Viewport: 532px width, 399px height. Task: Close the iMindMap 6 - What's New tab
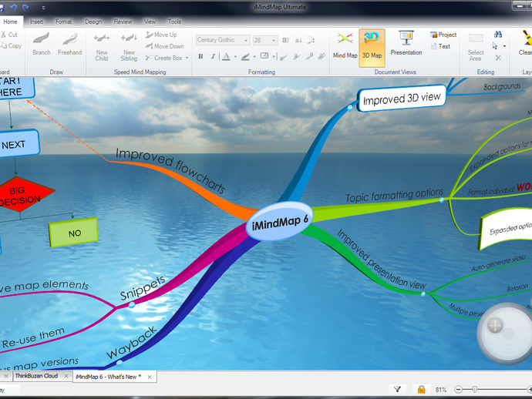click(x=150, y=377)
